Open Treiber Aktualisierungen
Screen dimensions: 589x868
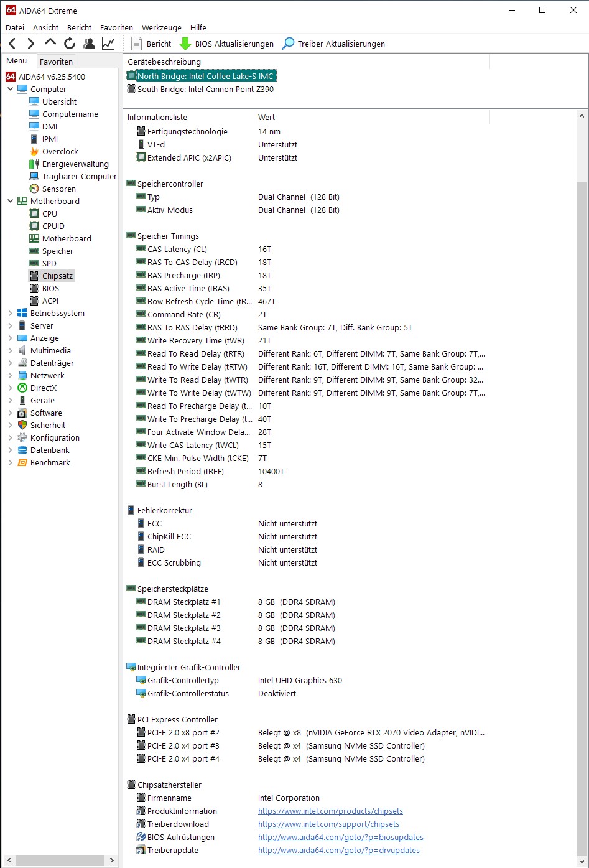coord(333,44)
